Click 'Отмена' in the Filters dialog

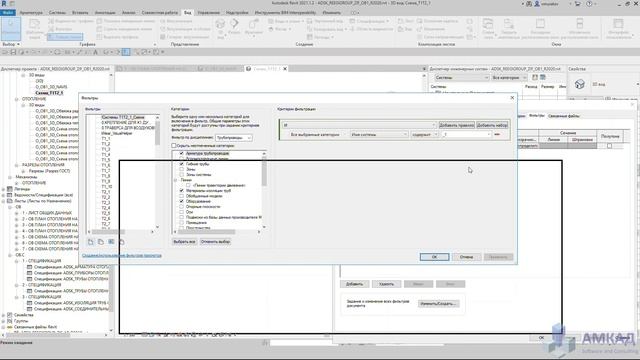click(x=466, y=257)
